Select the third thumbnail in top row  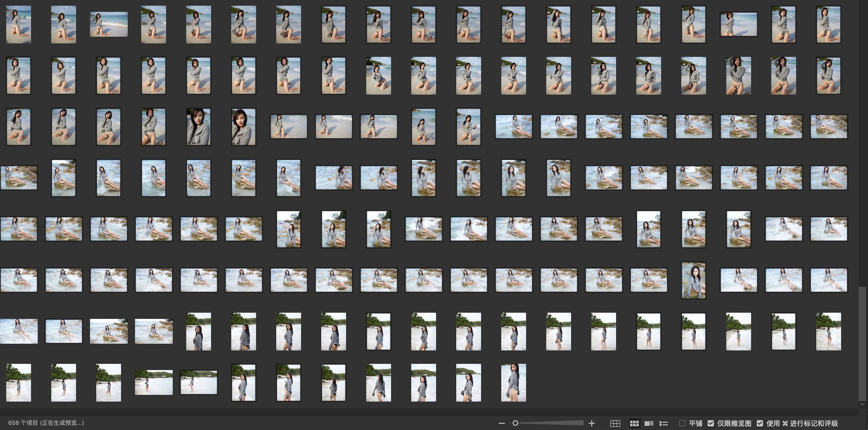click(109, 24)
